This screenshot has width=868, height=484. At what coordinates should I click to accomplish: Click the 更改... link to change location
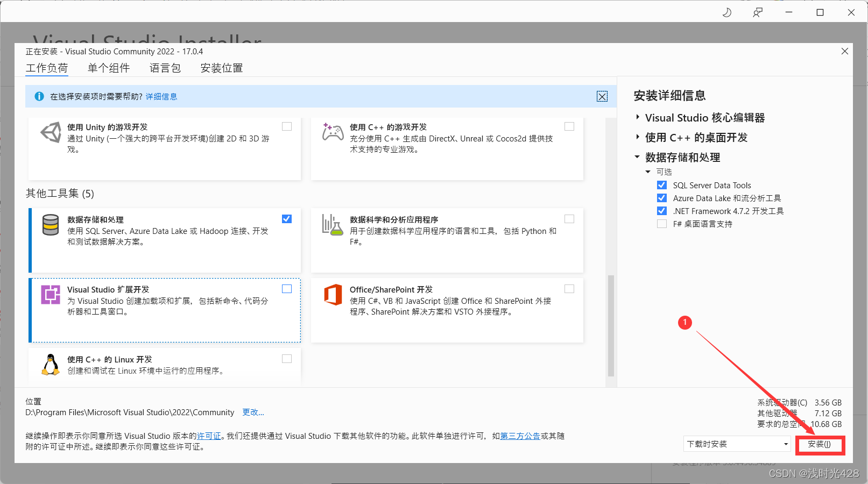coord(253,412)
